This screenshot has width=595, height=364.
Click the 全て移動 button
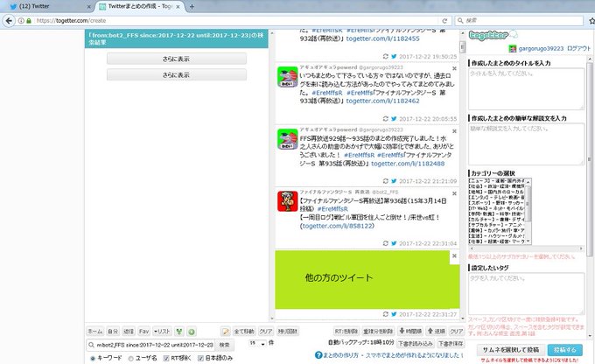pos(244,332)
